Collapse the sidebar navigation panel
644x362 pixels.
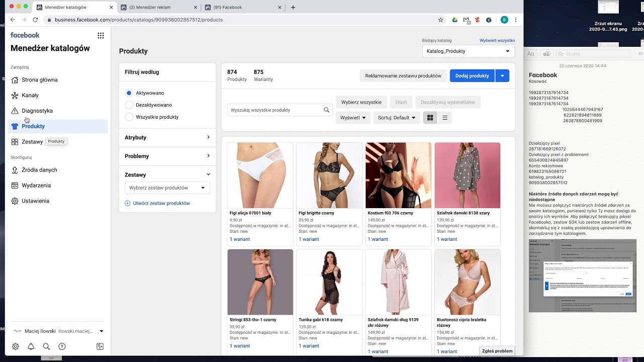pyautogui.click(x=100, y=346)
